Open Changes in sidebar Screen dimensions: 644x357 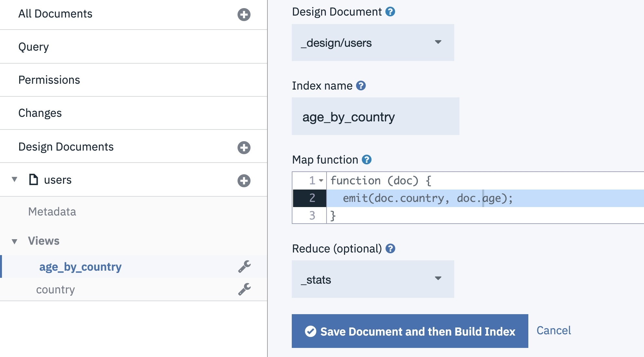click(40, 113)
